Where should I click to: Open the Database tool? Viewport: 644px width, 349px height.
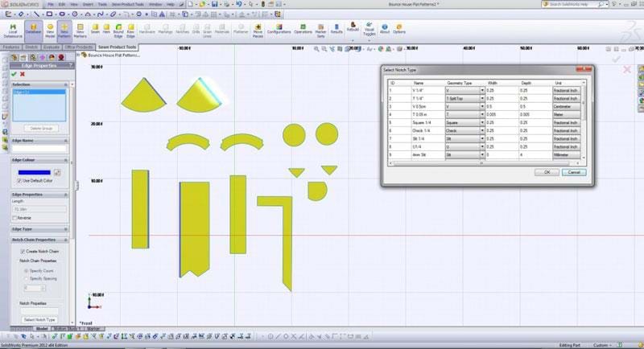click(x=34, y=31)
